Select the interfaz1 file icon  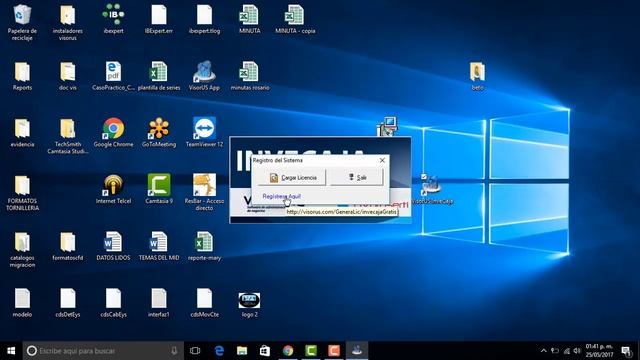tap(159, 299)
